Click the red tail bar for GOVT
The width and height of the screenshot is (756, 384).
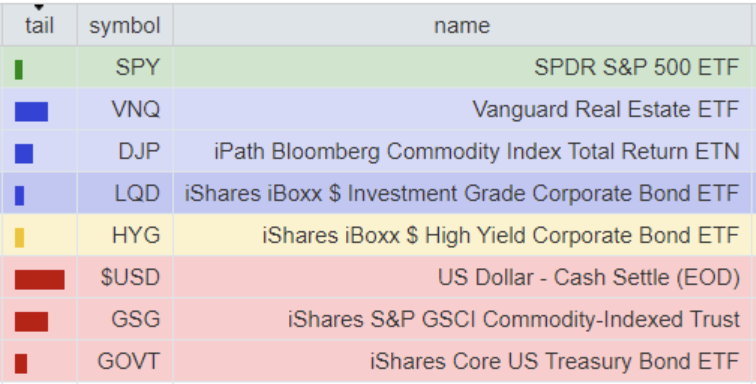[21, 363]
